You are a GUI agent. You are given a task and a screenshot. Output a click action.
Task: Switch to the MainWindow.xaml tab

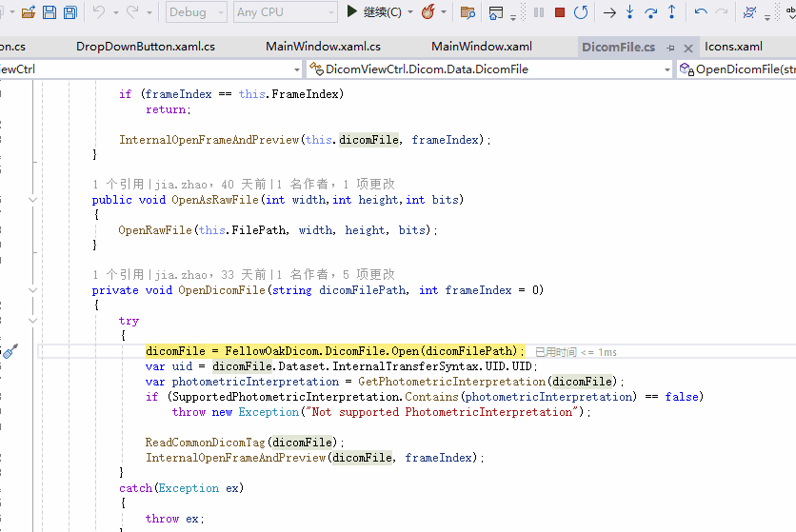click(x=482, y=47)
